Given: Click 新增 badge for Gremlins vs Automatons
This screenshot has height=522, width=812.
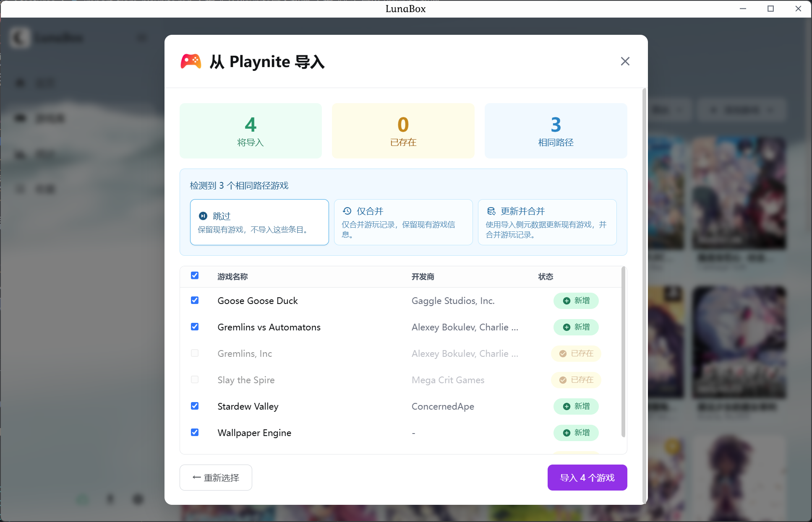Looking at the screenshot, I should pyautogui.click(x=576, y=327).
